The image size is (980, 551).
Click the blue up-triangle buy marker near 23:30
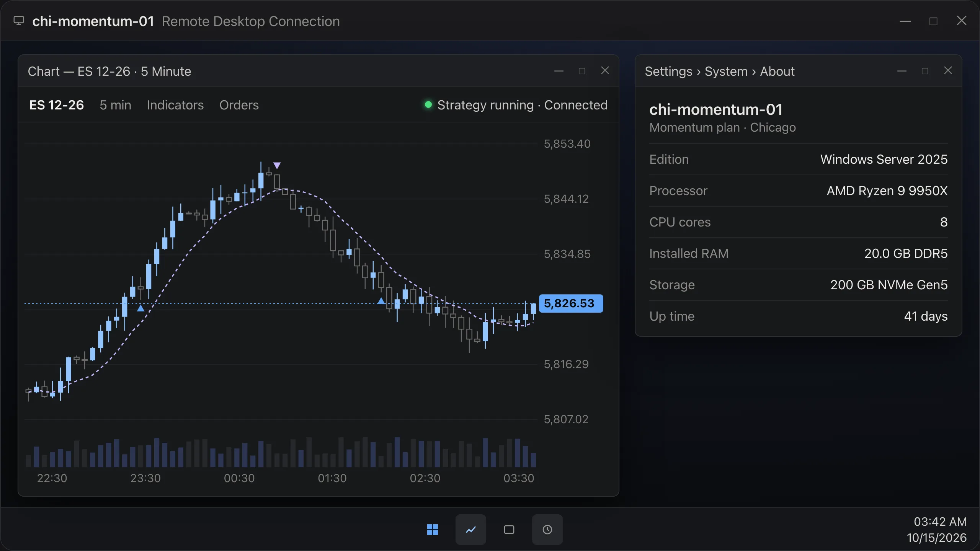pos(140,308)
